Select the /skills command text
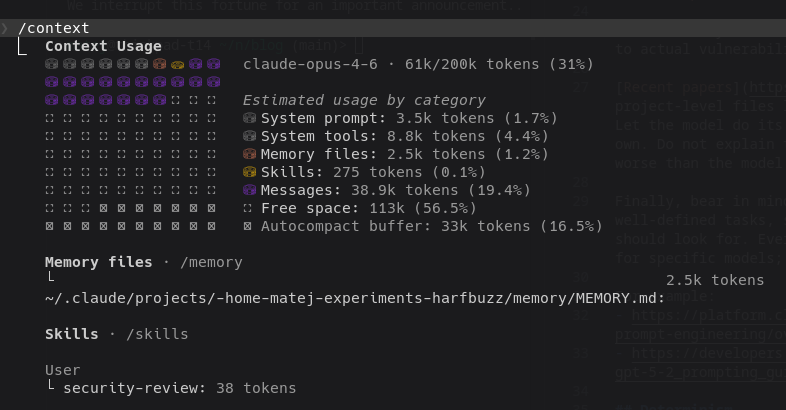This screenshot has width=786, height=410. [x=157, y=334]
